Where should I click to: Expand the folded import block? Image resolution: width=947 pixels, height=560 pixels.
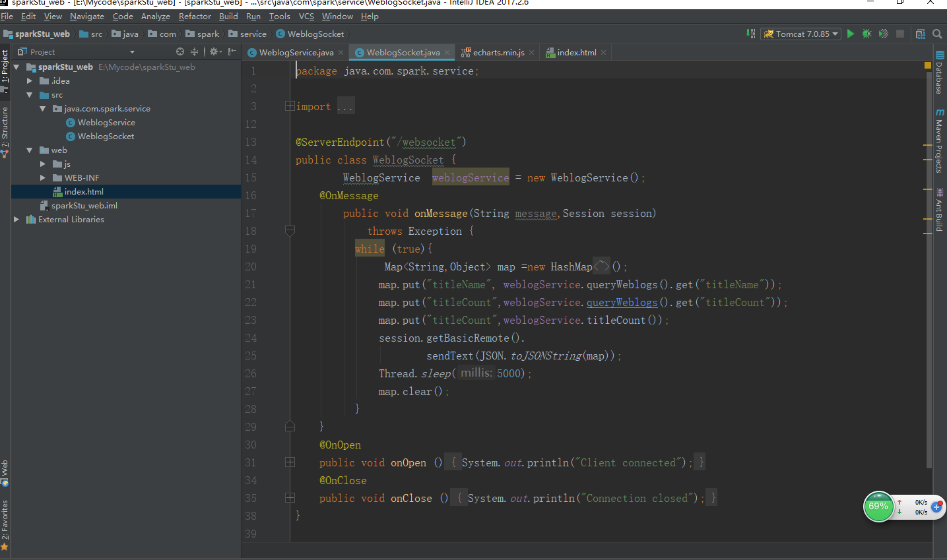click(290, 106)
